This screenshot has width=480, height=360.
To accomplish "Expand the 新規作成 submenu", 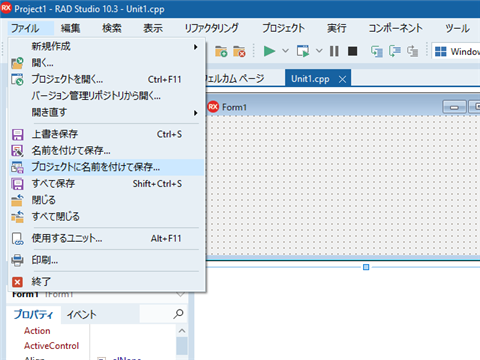I will click(106, 46).
